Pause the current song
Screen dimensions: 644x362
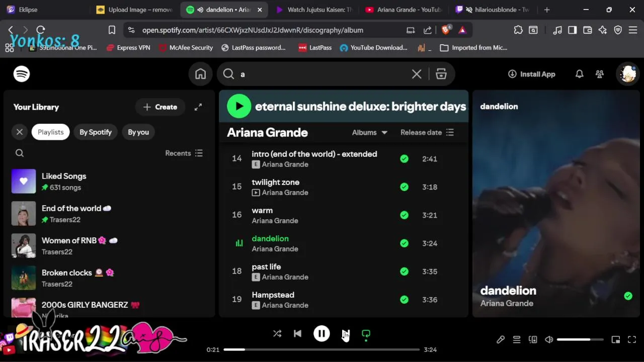tap(321, 333)
